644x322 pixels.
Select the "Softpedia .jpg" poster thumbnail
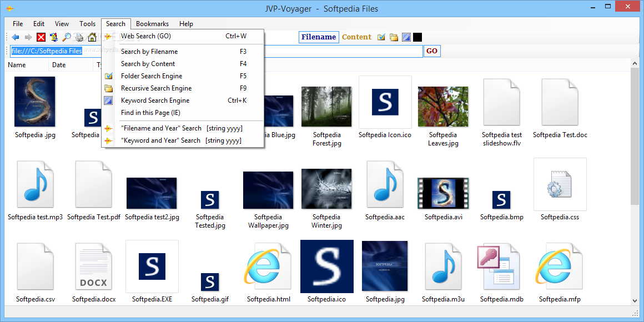click(x=35, y=102)
